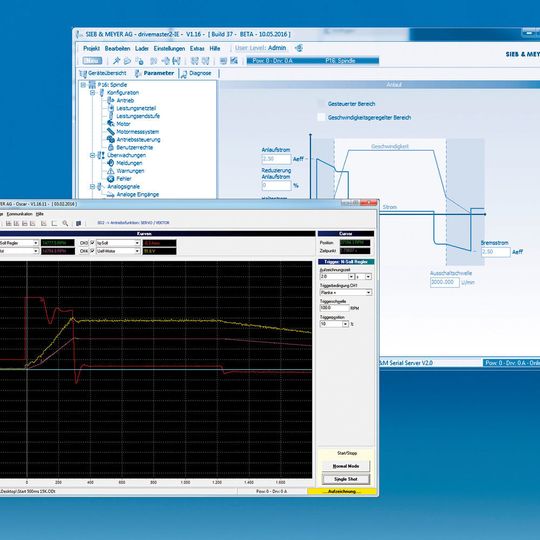Viewport: 540px width, 540px height.
Task: Click the magnifier zoom icon in Oscar toolbar
Action: point(65,223)
